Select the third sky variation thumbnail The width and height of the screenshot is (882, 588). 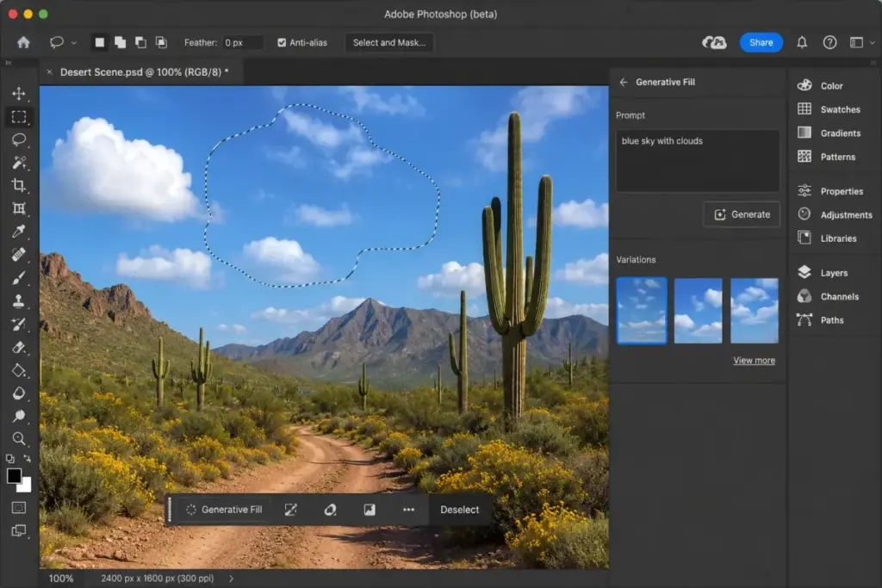pyautogui.click(x=755, y=310)
